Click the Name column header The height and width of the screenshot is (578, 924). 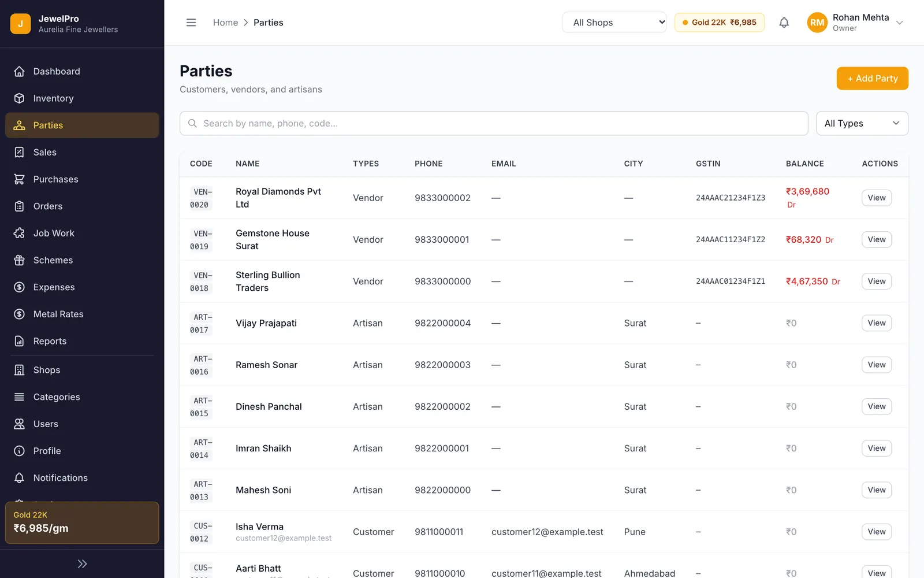click(x=247, y=164)
